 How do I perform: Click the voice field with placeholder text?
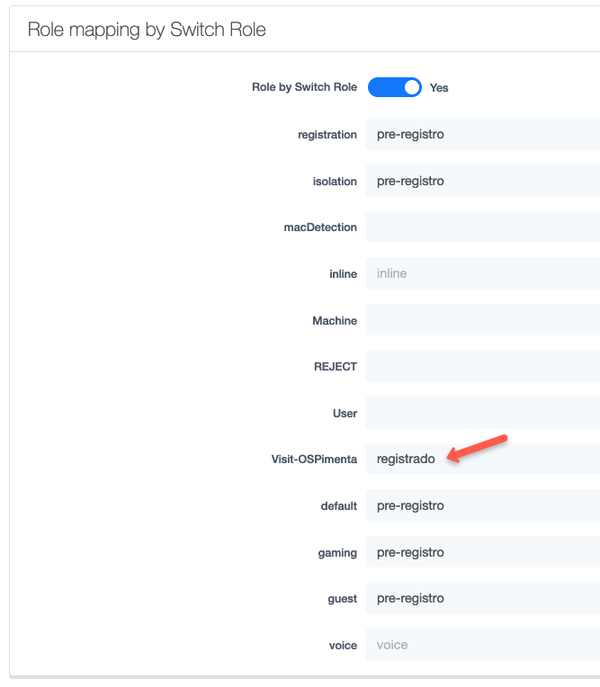482,645
